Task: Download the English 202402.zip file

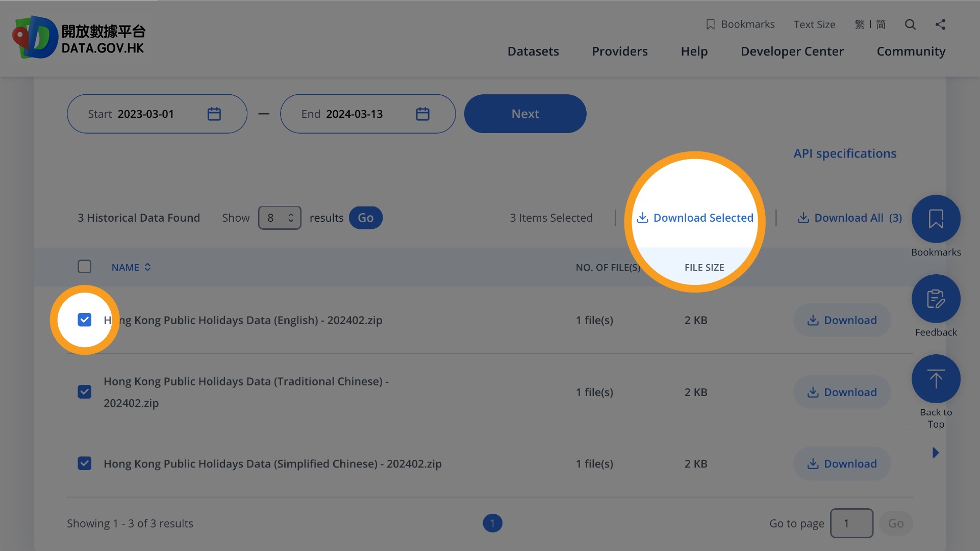Action: tap(842, 320)
